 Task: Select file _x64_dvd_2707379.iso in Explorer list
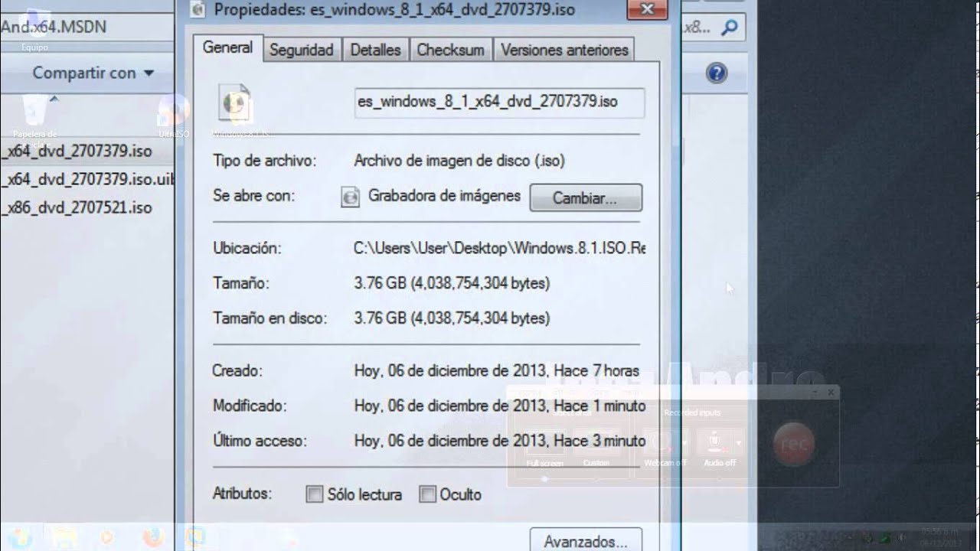[x=77, y=151]
